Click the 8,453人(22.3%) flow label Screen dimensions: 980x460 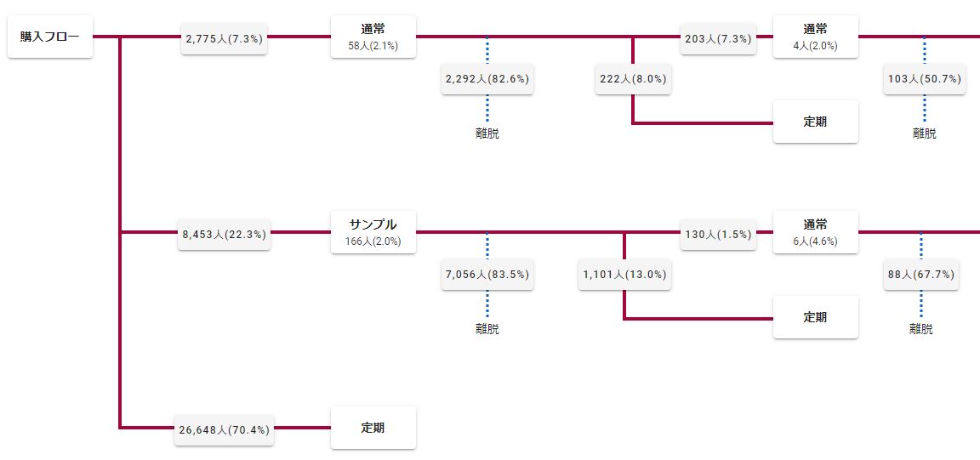(225, 234)
